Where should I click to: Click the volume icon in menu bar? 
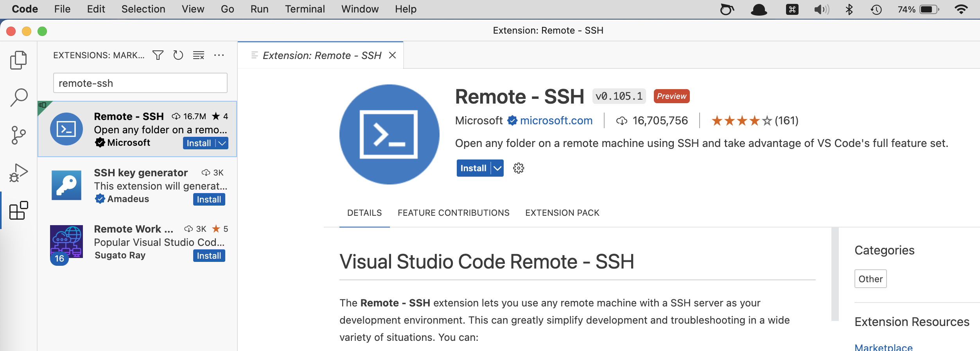tap(821, 9)
